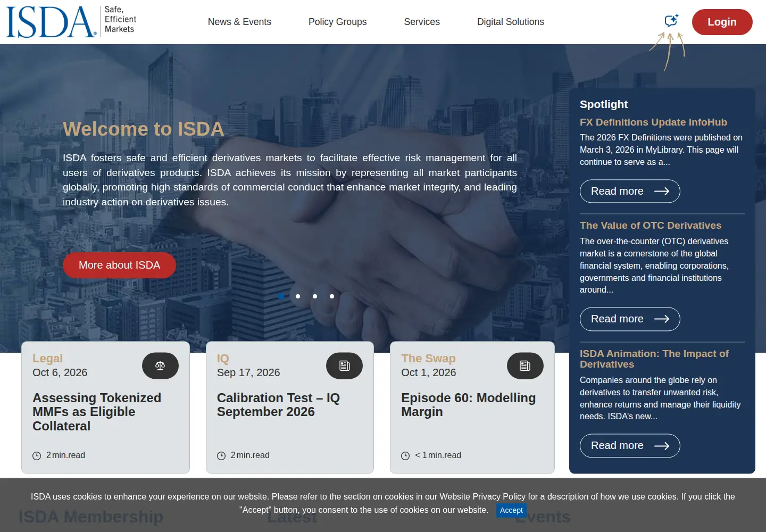
Task: Open ISDA Animation: The Impact of Derivatives heading
Action: pos(654,359)
